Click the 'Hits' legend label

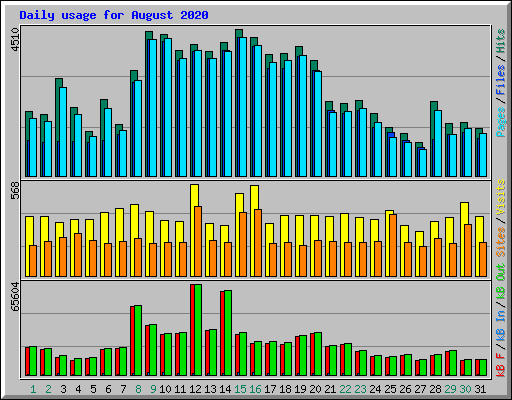501,41
